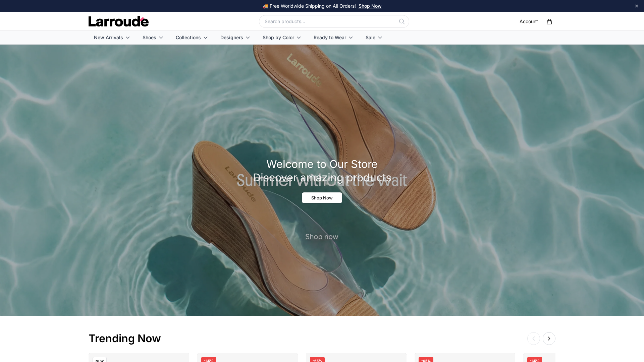Open the product card tagged NEW
The image size is (644, 362).
click(139, 357)
